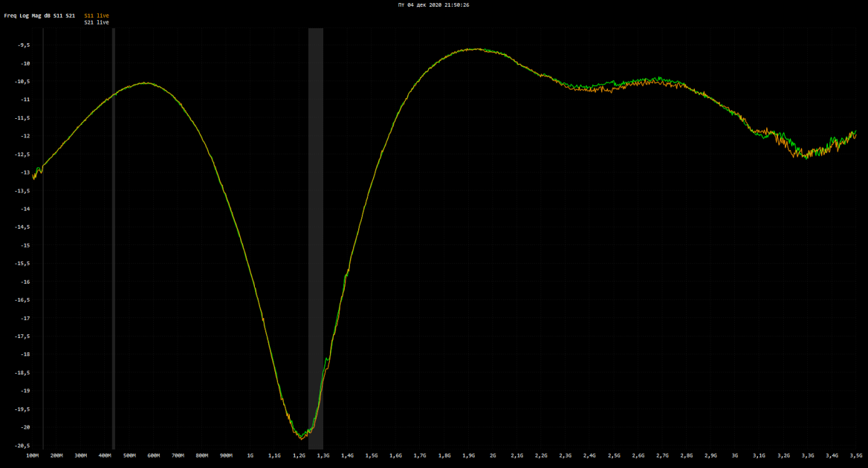
Task: Click the '-10' dB axis label
Action: click(25, 64)
